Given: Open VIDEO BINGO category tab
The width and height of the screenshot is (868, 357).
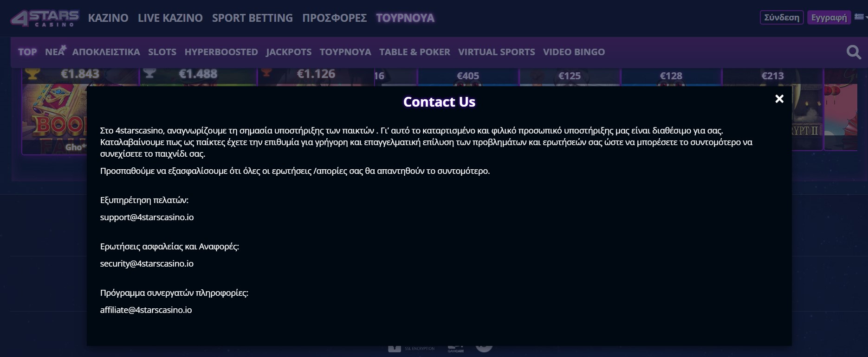Looking at the screenshot, I should 574,52.
